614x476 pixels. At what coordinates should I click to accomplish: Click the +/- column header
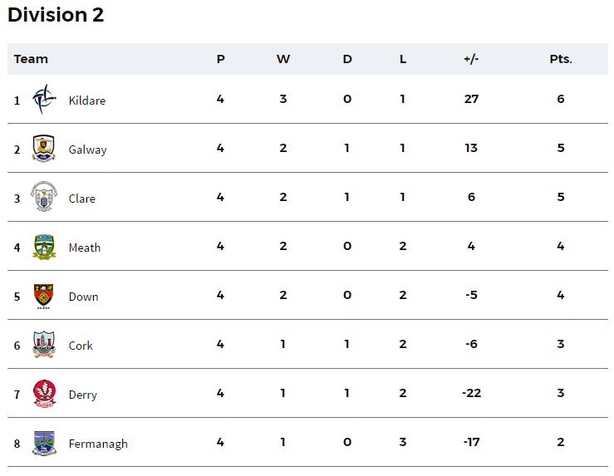point(471,59)
